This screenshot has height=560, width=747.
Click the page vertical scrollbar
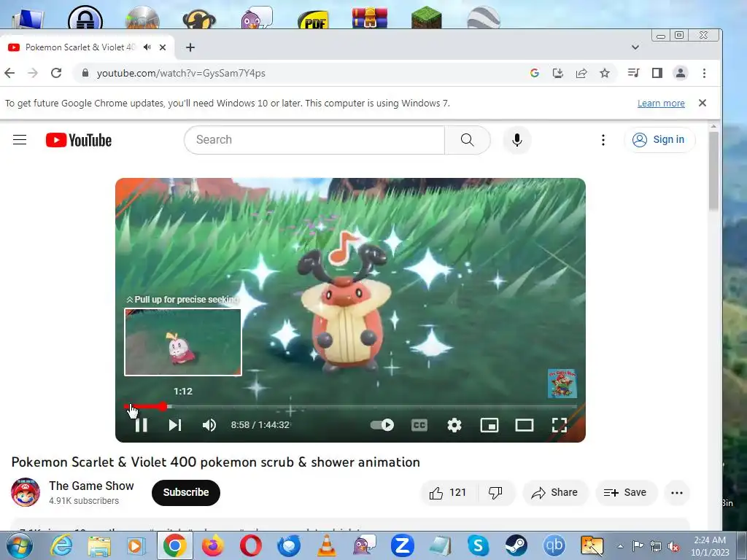coord(713,171)
